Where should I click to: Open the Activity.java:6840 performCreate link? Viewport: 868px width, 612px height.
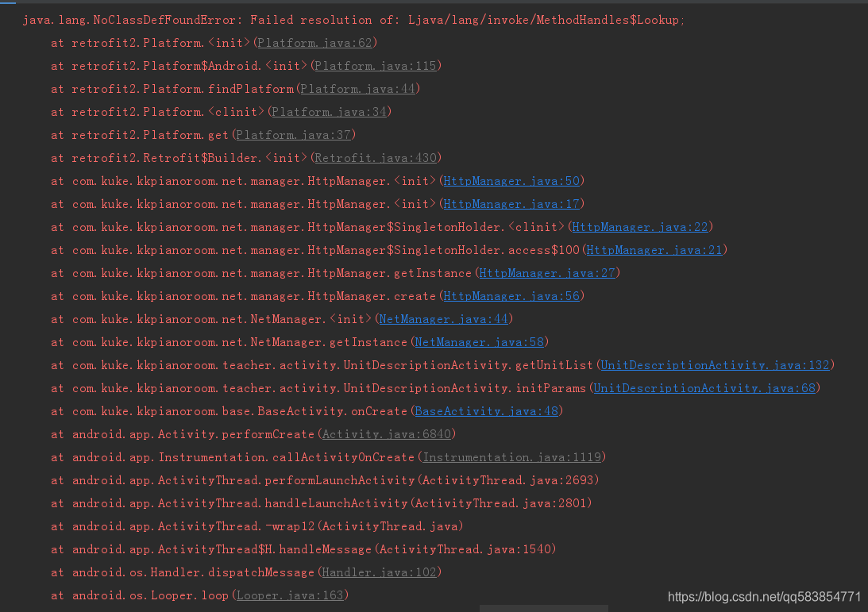pyautogui.click(x=387, y=434)
